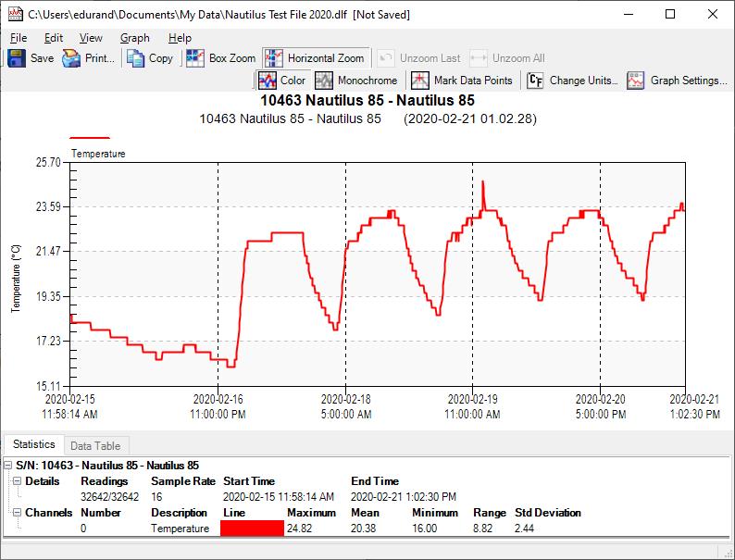Click the Unzoom Last arrow icon

[x=386, y=58]
